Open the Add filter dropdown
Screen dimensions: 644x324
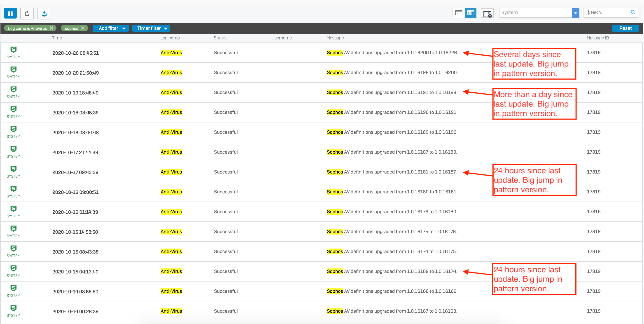pos(110,28)
